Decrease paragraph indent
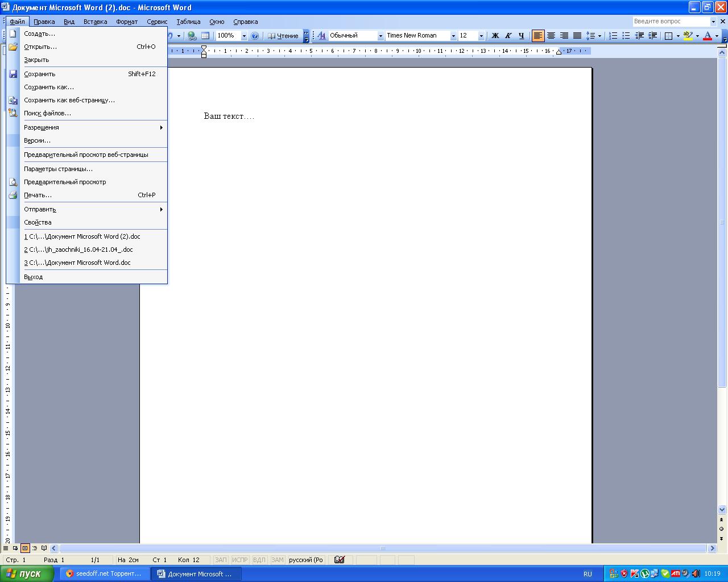 coord(639,36)
